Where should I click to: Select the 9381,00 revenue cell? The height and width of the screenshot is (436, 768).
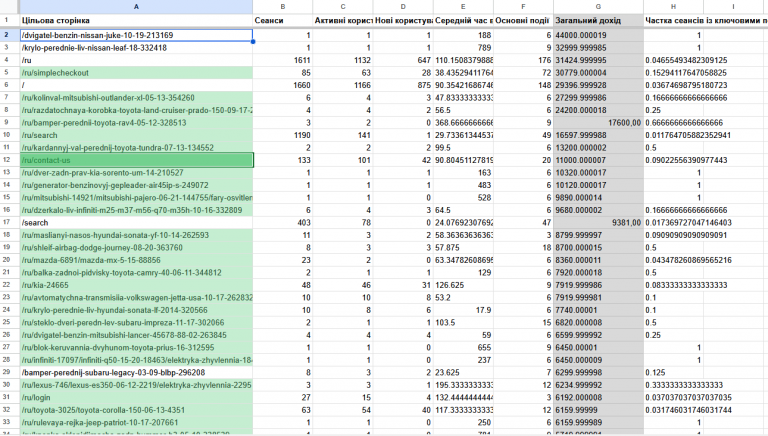[598, 223]
